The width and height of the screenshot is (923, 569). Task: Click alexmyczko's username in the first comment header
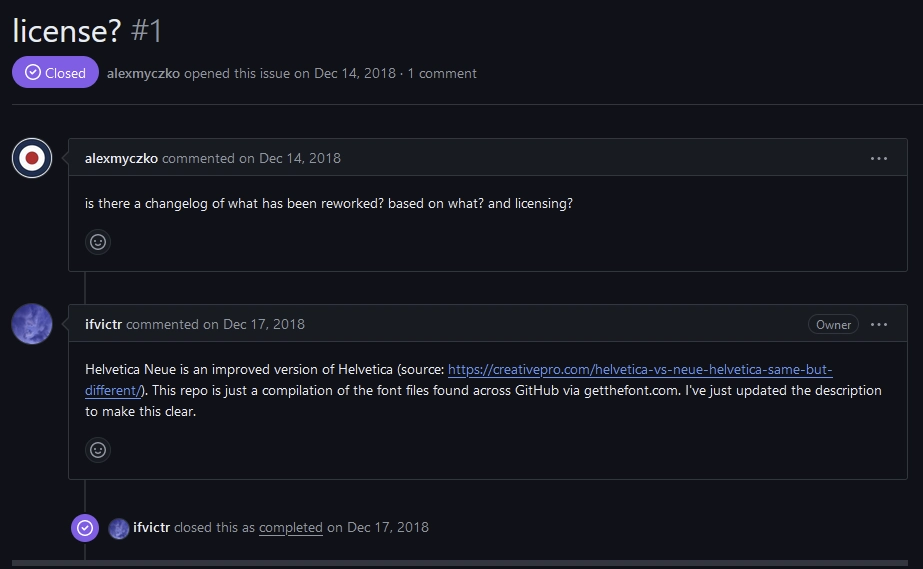point(121,158)
